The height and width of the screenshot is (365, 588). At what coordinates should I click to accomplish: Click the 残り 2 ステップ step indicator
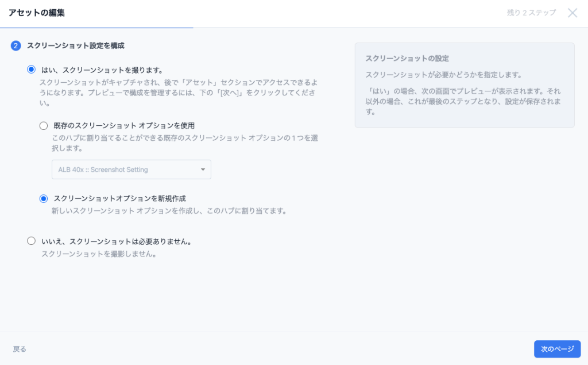coord(531,13)
